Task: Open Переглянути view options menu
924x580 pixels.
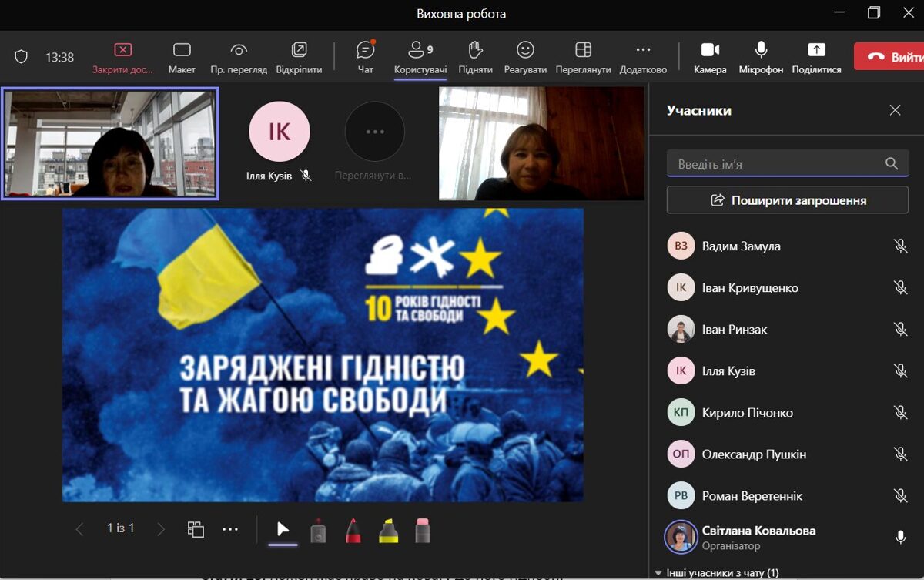Action: (583, 58)
